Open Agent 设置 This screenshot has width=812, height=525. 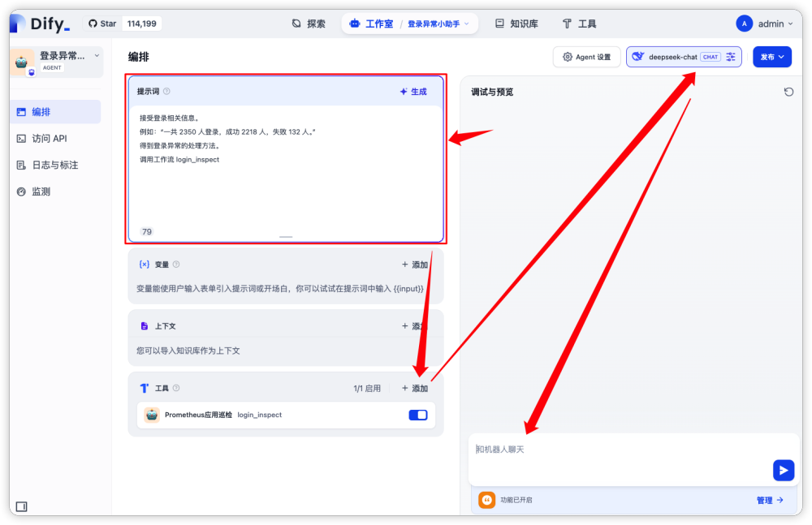pyautogui.click(x=586, y=57)
